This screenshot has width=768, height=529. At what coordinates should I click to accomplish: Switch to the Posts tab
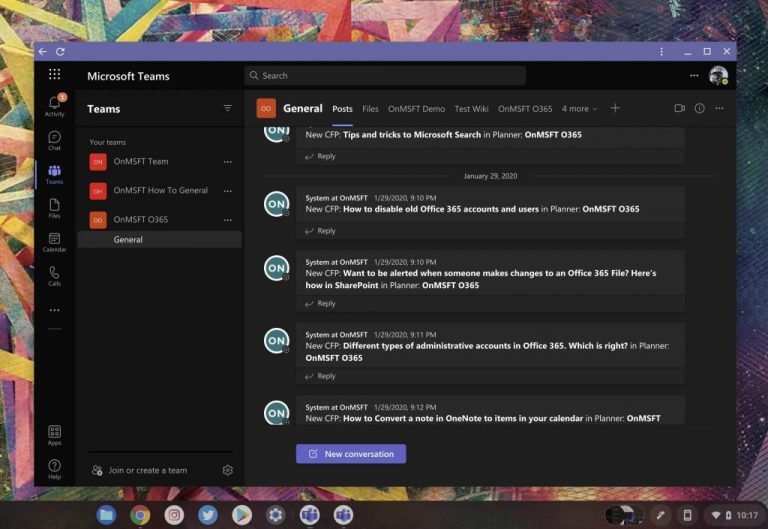tap(342, 109)
